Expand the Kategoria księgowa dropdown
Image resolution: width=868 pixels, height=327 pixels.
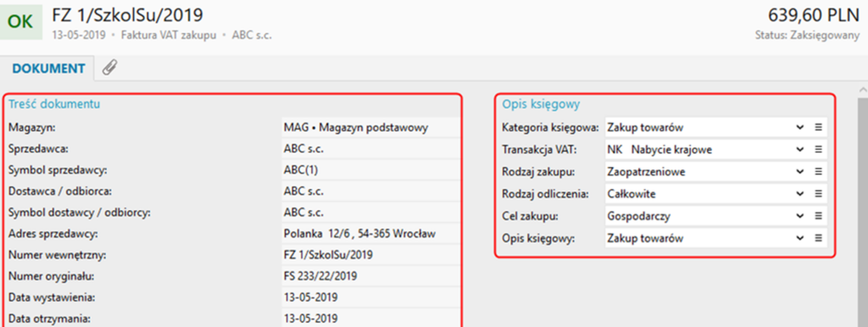799,127
